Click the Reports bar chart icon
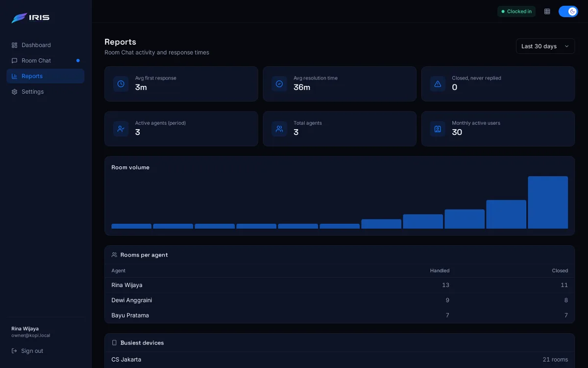This screenshot has height=368, width=588. pyautogui.click(x=15, y=76)
